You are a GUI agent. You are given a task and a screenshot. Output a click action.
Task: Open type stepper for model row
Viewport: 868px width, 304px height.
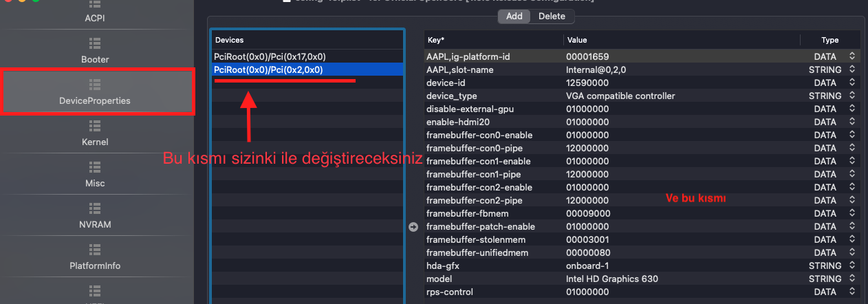pyautogui.click(x=852, y=279)
